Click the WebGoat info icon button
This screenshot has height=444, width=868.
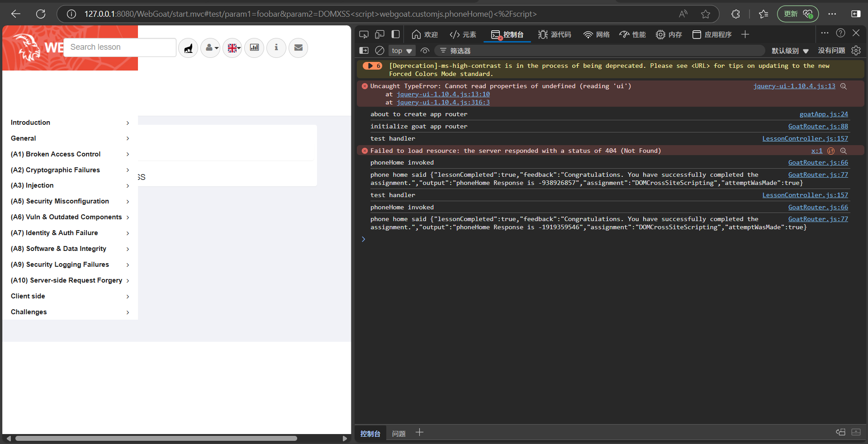click(x=276, y=47)
